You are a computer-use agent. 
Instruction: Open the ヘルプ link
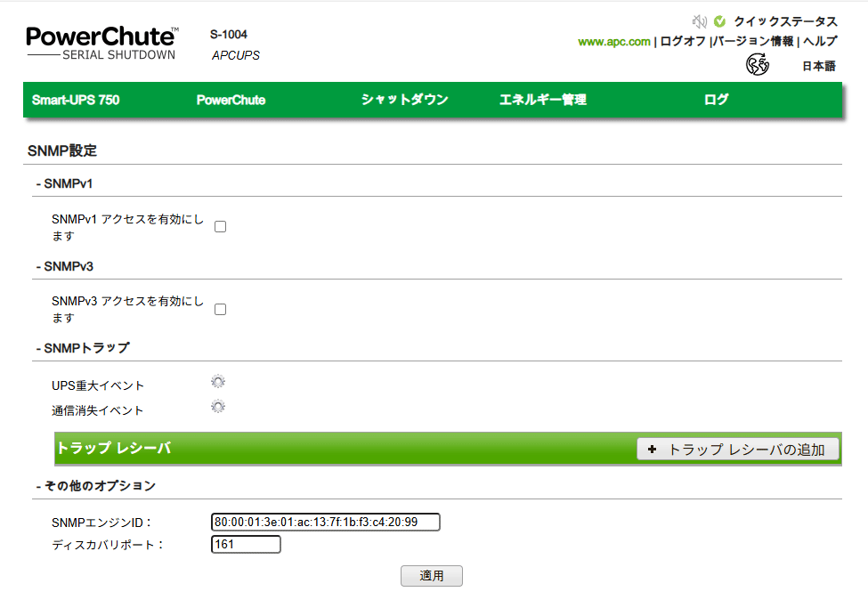820,42
